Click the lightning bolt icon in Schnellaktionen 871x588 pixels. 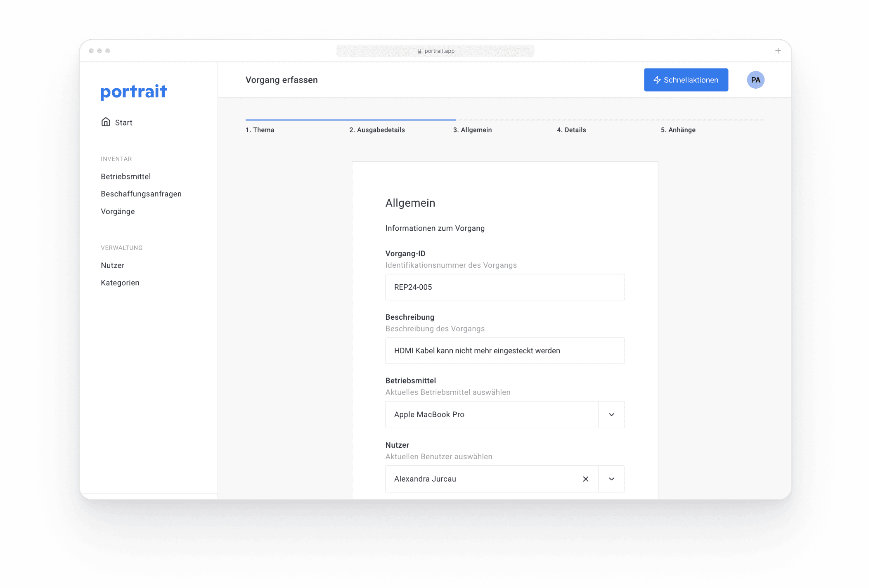click(x=657, y=80)
